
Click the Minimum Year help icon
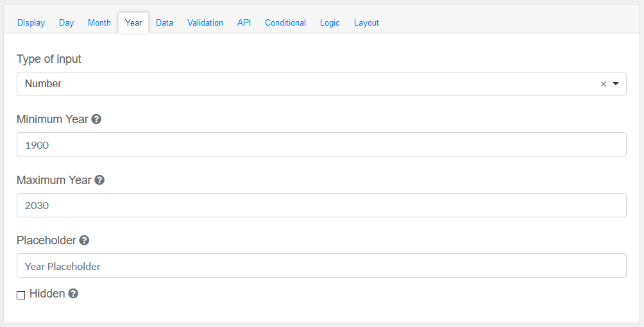point(96,119)
